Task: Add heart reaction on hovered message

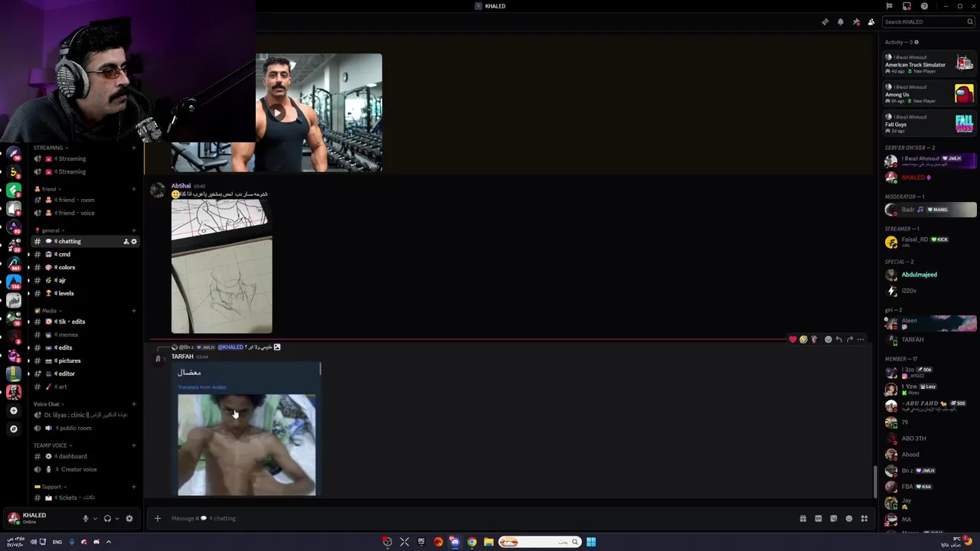Action: coord(792,339)
